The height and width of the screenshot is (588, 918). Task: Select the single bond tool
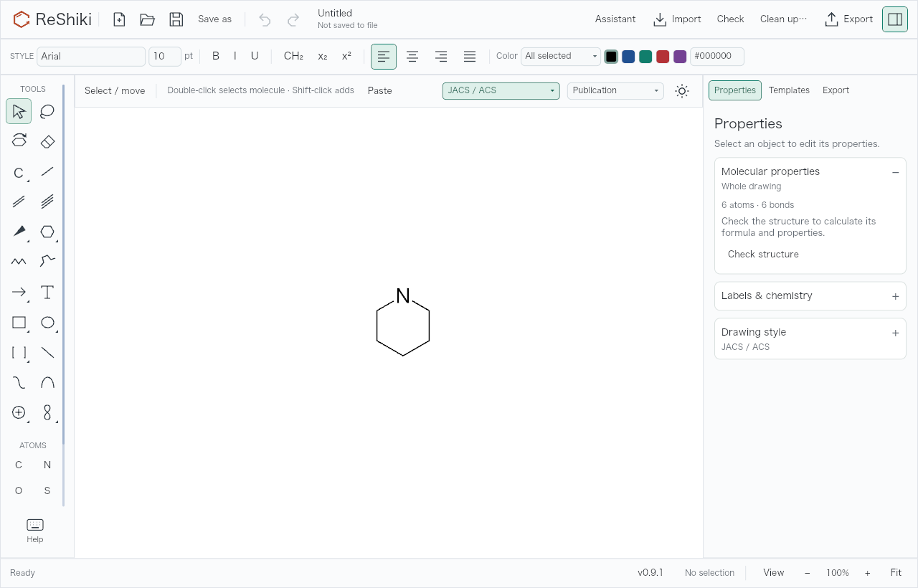[x=47, y=172]
